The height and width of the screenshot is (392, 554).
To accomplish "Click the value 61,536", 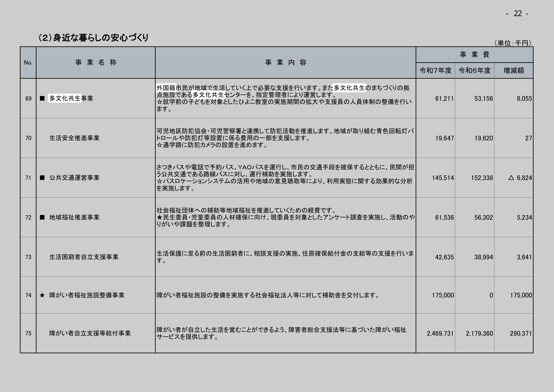I will click(x=444, y=217).
